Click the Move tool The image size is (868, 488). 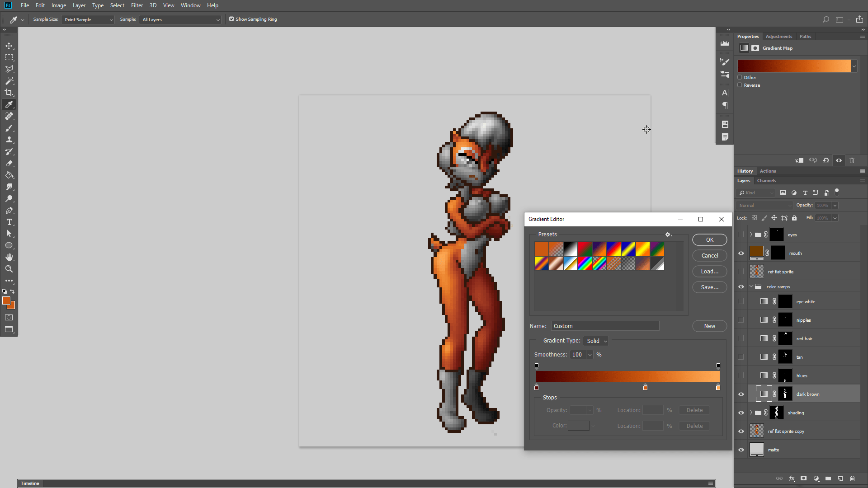click(x=9, y=46)
